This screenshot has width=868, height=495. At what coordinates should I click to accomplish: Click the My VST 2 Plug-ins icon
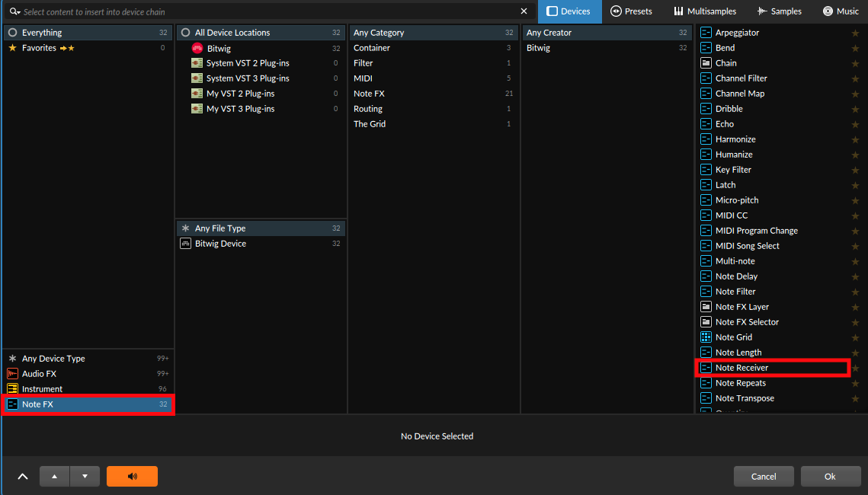197,94
